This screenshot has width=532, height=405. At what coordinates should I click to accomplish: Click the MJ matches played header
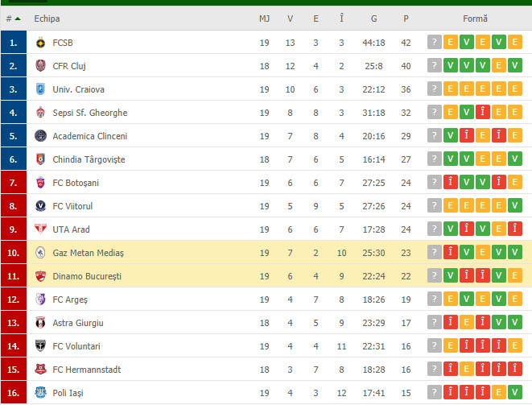pos(264,19)
